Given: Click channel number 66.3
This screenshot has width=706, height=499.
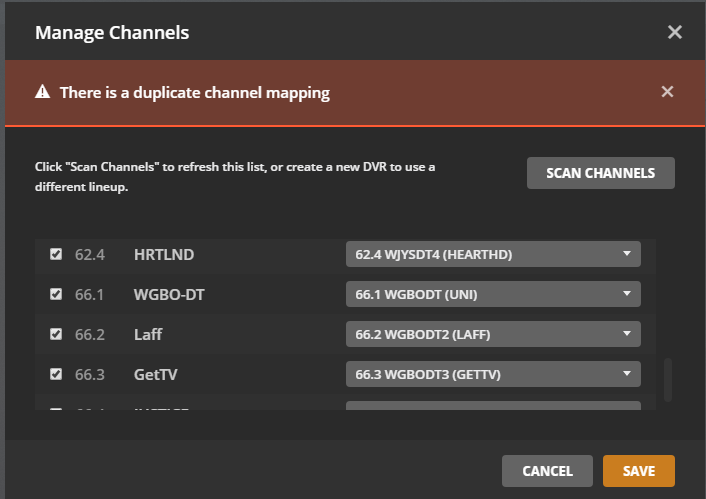Looking at the screenshot, I should (x=90, y=375).
